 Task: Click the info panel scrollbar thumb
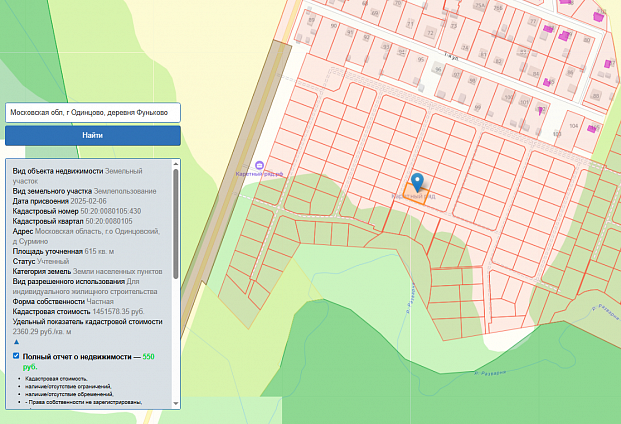[176, 224]
